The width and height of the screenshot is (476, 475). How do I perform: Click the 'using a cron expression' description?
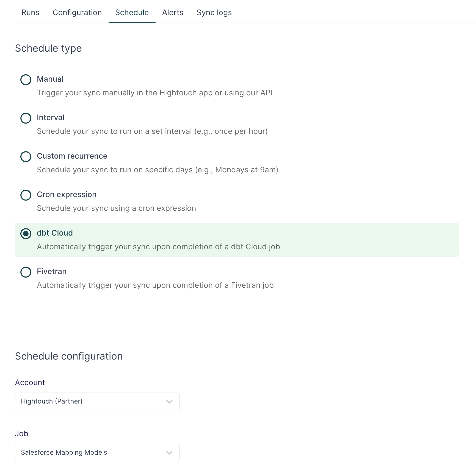116,208
